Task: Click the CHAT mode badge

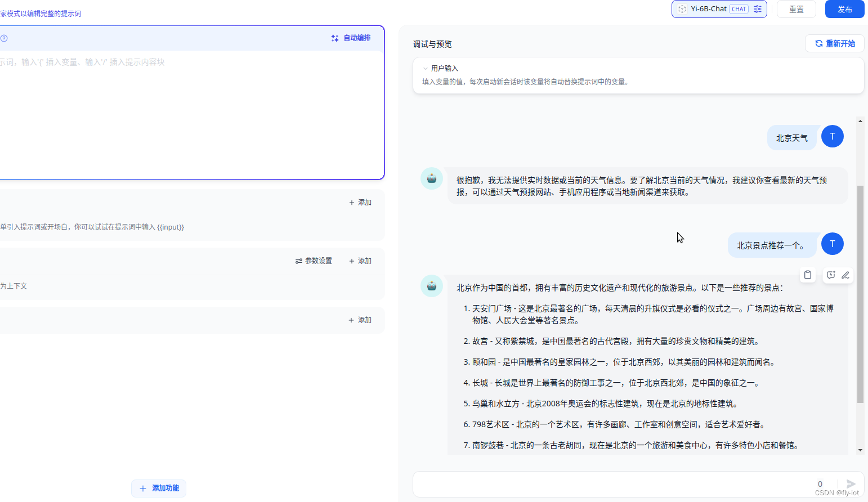Action: [739, 8]
